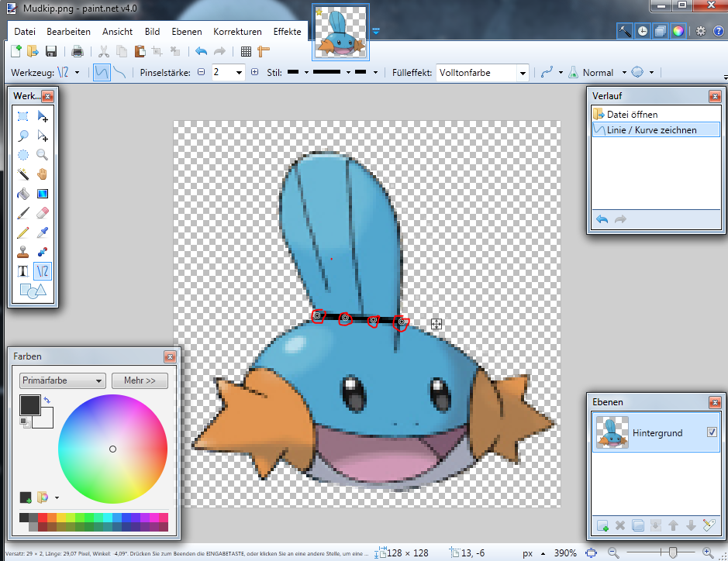Toggle the Colors window button
Screen dimensions: 728x561
click(678, 31)
